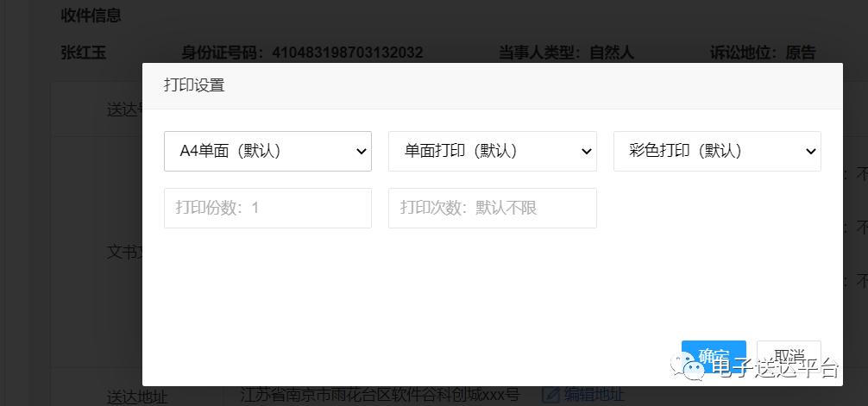Click the WeChat logo watermark icon
This screenshot has height=406, width=868.
click(687, 365)
